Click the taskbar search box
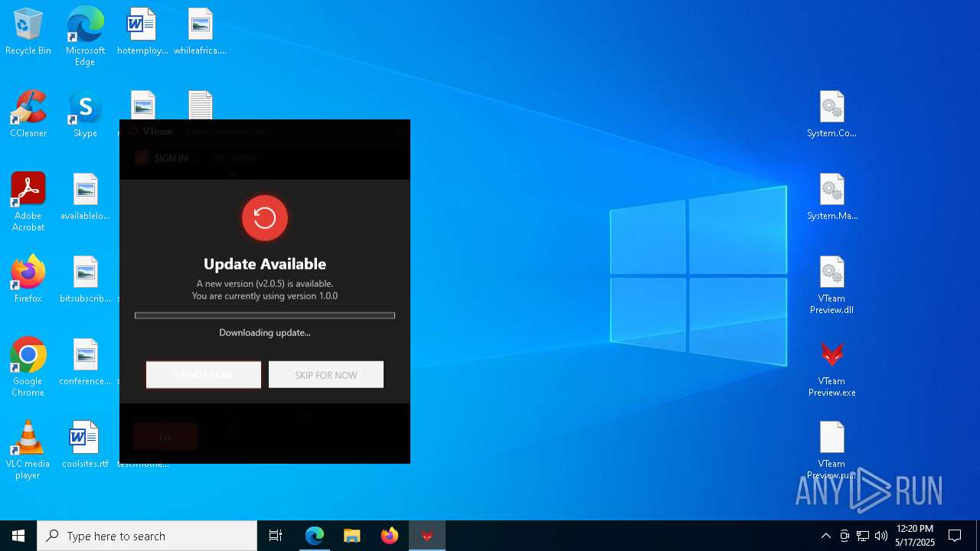980x551 pixels. point(147,536)
